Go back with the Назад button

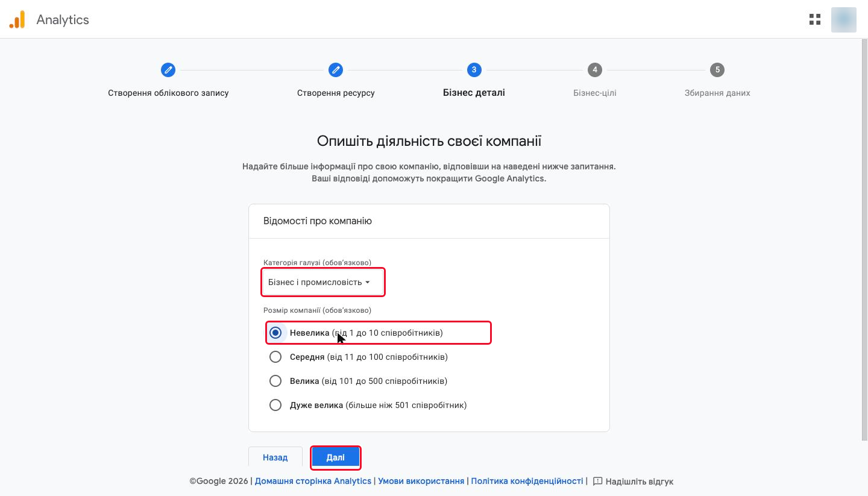(x=275, y=457)
